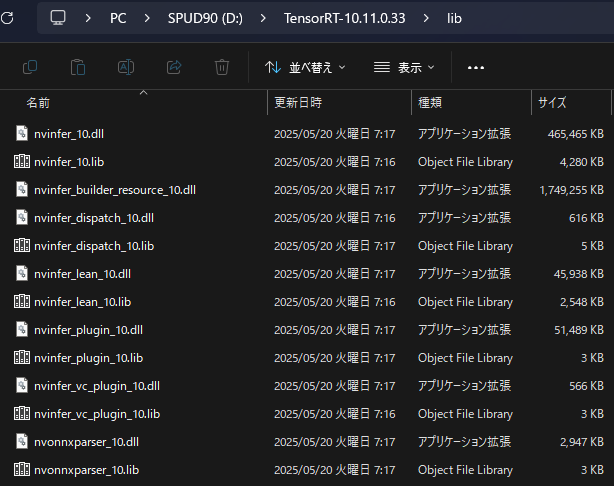
Task: Click the Copy toolbar icon
Action: (30, 67)
